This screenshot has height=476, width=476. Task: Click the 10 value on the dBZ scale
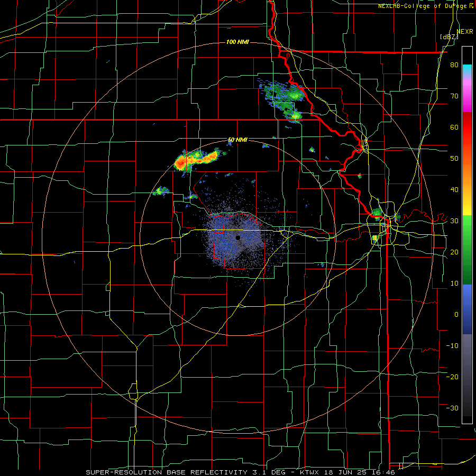coord(454,283)
